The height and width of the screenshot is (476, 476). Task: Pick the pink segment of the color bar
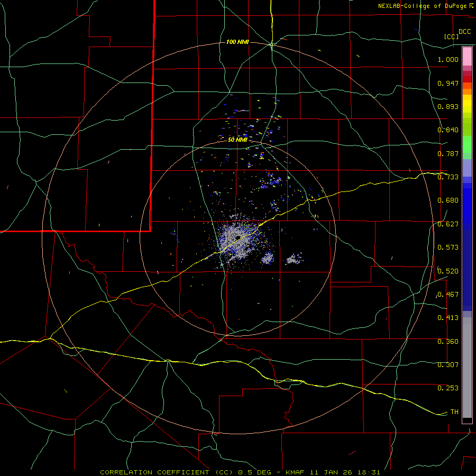[x=467, y=56]
